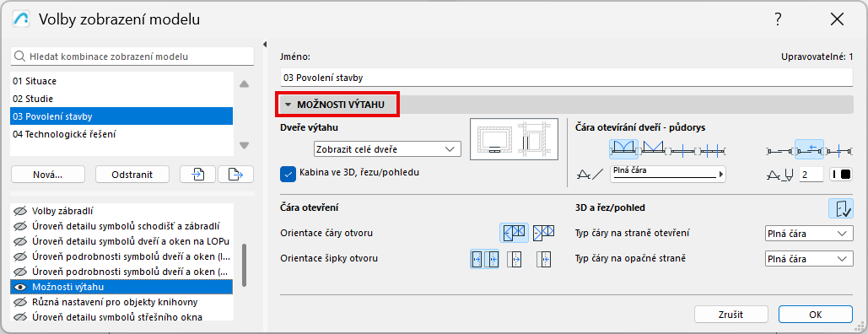Screen dimensions: 868x334
Task: Toggle eye for symbolů dveří a oken na LOPu
Action: (x=20, y=241)
